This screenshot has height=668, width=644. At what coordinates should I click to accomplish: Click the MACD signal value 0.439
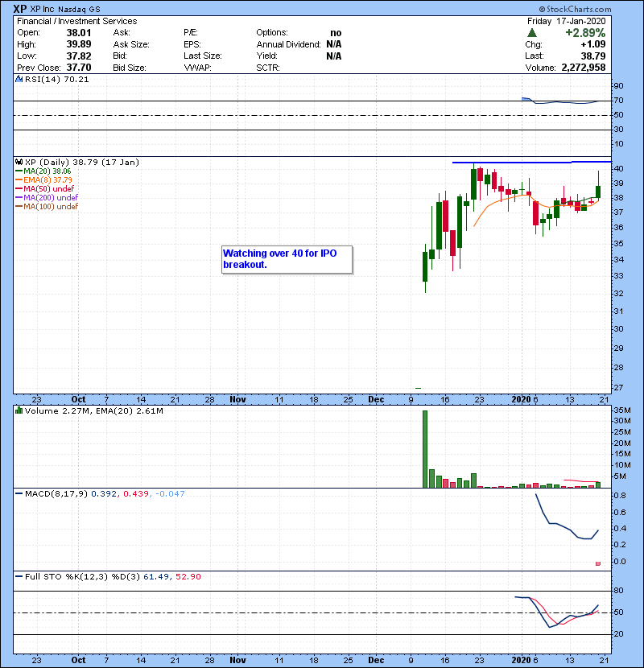tap(136, 494)
